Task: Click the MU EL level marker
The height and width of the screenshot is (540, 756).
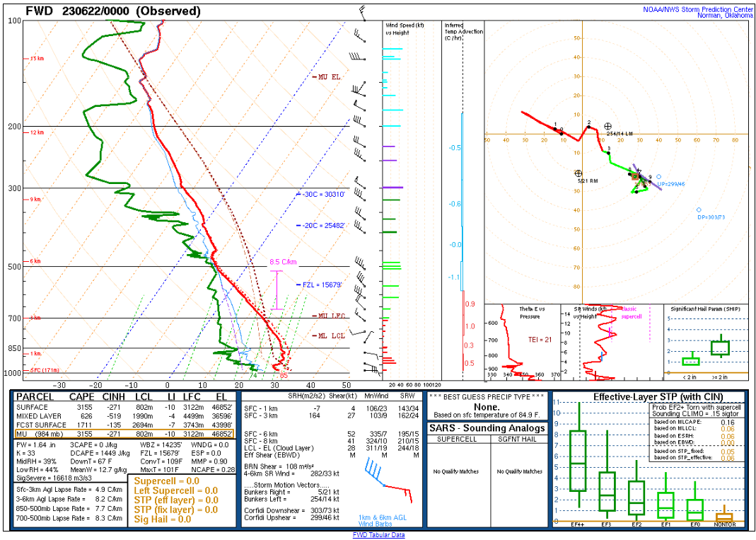Action: [328, 77]
